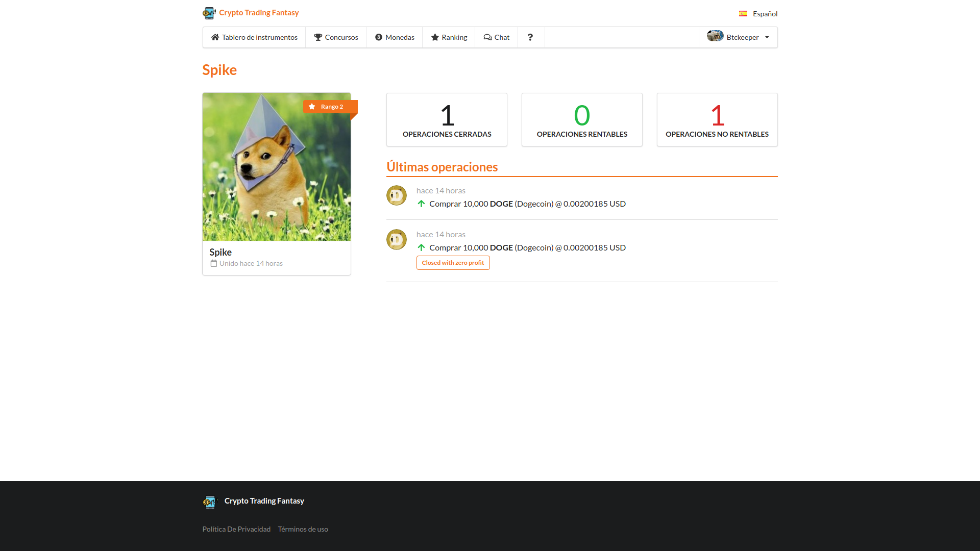Click the Spike doge profile picture
Viewport: 980px width, 551px height.
click(276, 167)
